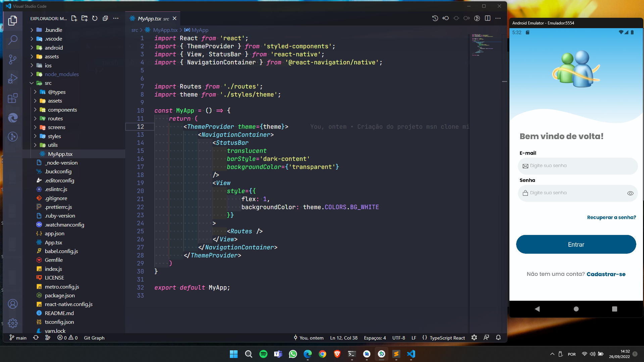The width and height of the screenshot is (644, 362).
Task: Open the Search panel in the activity bar
Action: [13, 40]
